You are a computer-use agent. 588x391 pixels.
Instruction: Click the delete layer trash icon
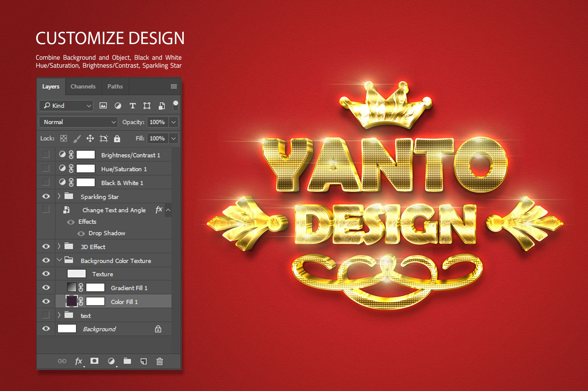click(159, 361)
